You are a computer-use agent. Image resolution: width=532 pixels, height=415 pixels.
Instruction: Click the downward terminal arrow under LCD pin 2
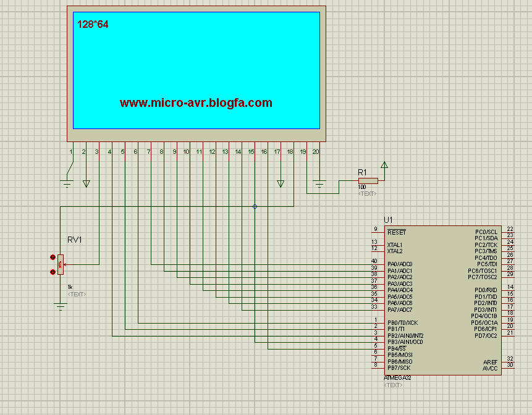coord(86,183)
